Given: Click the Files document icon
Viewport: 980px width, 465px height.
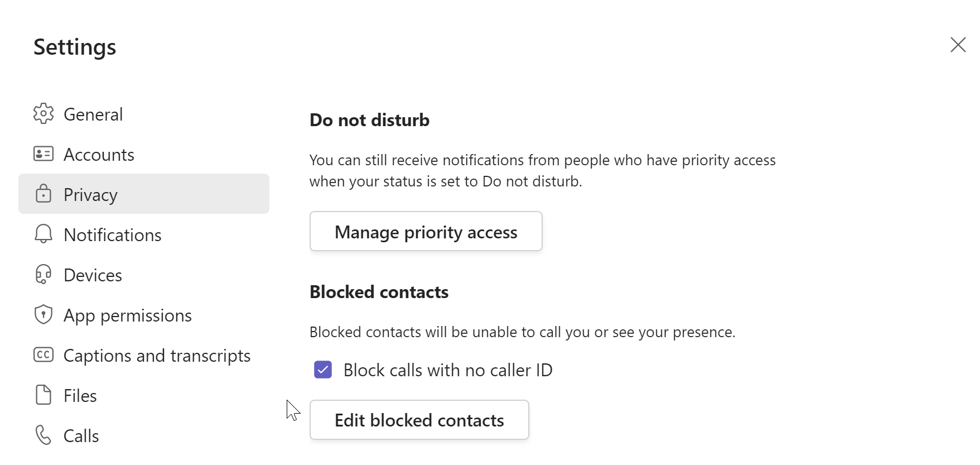Looking at the screenshot, I should 44,395.
